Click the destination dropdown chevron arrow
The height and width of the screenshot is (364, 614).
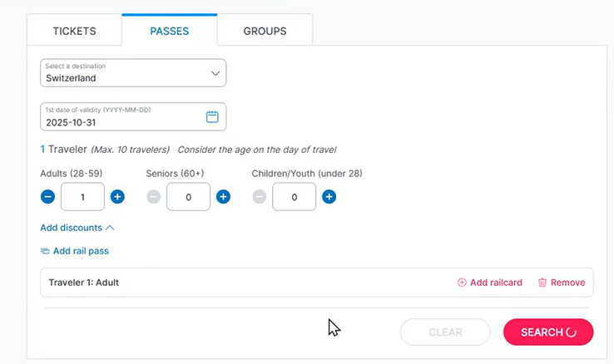click(215, 73)
